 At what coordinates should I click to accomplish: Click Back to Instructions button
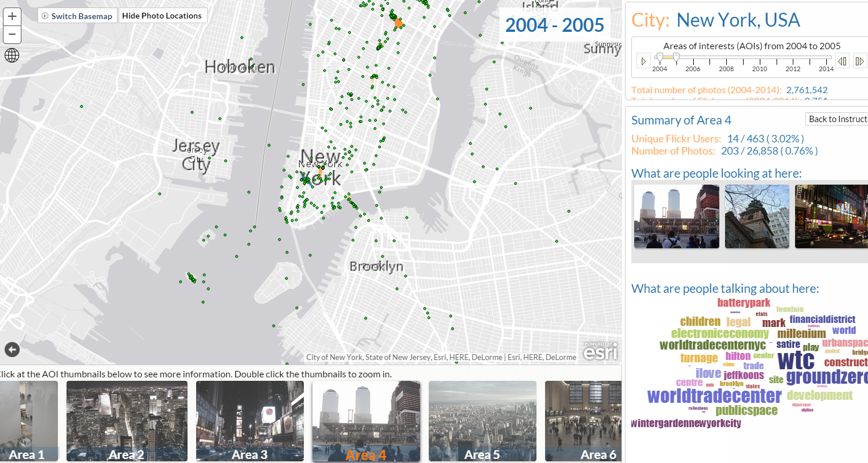[x=837, y=119]
